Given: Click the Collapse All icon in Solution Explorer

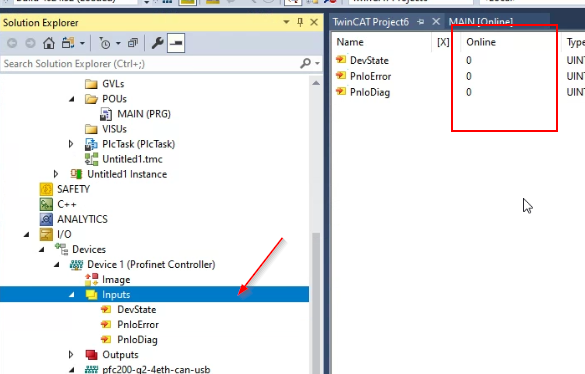Looking at the screenshot, I should [x=133, y=43].
